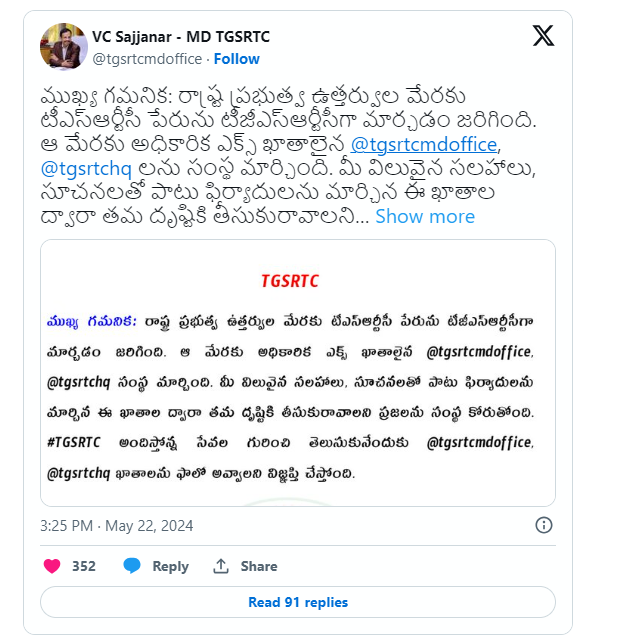Click the Telugu tweet body text
This screenshot has width=617, height=639.
(288, 156)
